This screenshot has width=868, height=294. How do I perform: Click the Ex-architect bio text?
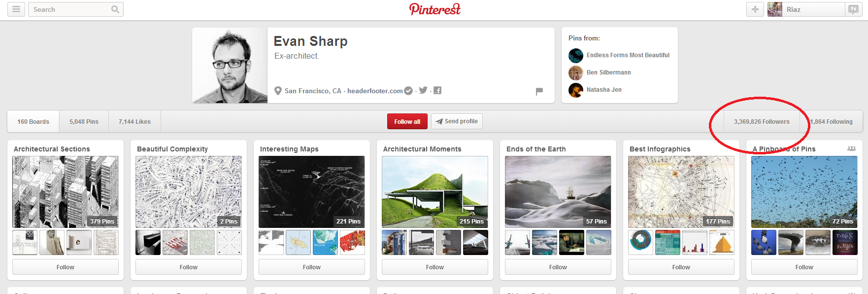click(x=297, y=56)
